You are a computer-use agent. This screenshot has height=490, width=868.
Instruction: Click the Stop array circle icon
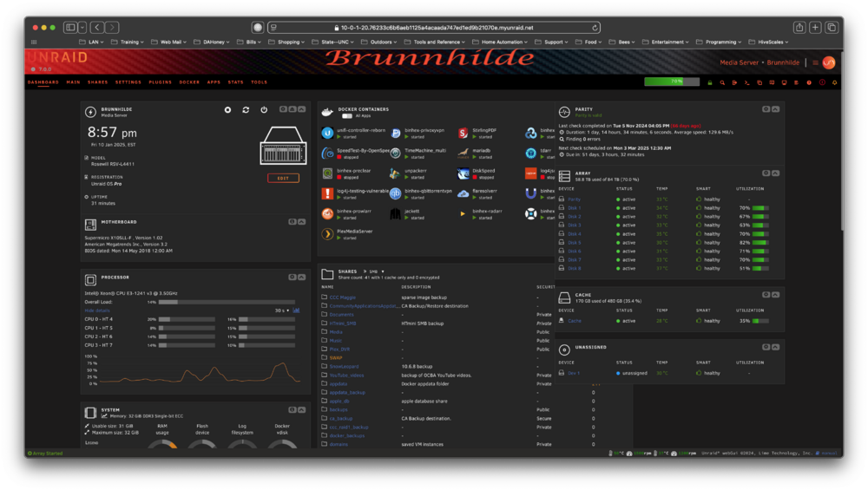coord(227,109)
